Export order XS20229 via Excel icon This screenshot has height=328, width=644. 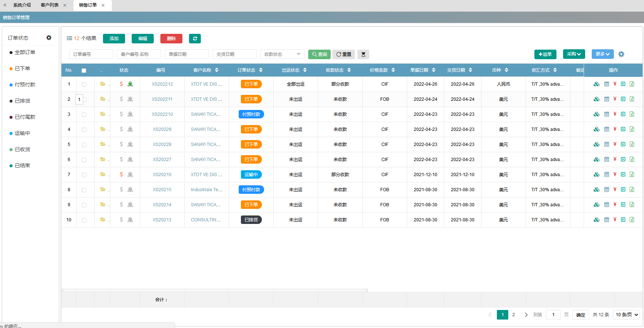tap(632, 129)
